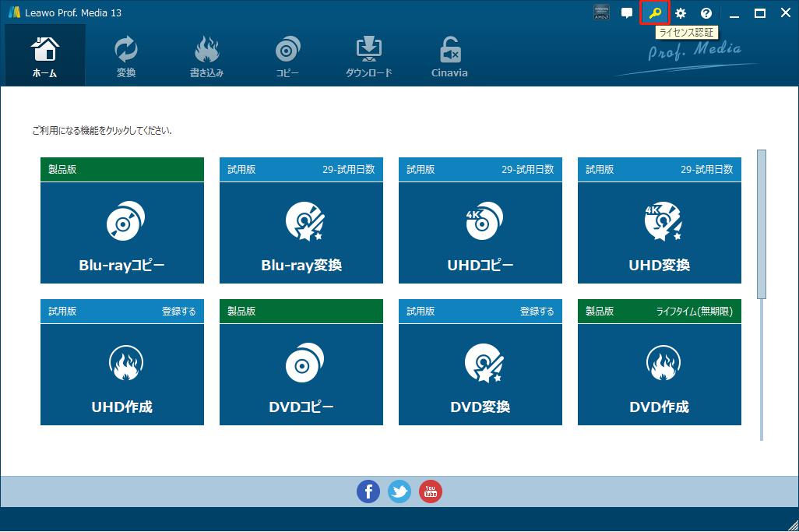Click the Leawo Prof. Media 13 title

73,12
